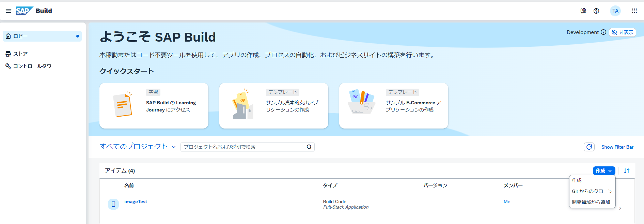
Task: Choose 開発領域から追加 menu item
Action: [592, 202]
